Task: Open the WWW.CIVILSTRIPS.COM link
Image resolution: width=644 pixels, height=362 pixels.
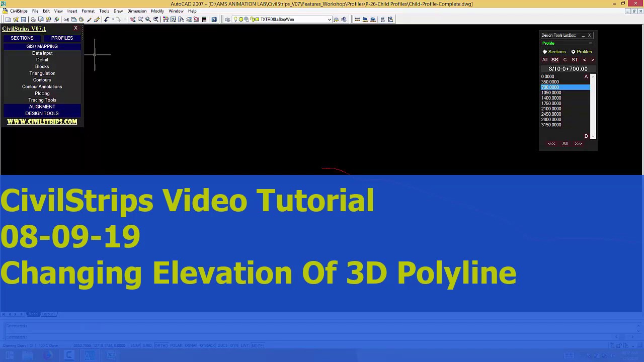Action: tap(42, 122)
